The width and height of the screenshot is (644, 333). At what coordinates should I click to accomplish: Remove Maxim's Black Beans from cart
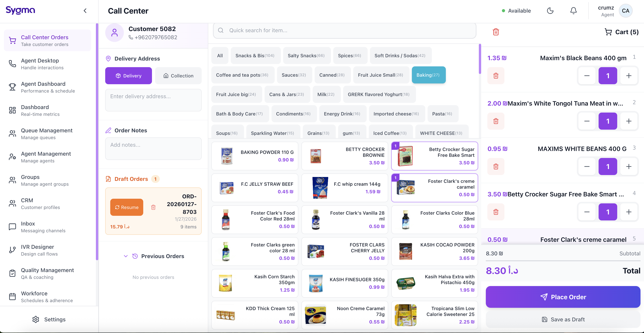click(496, 76)
